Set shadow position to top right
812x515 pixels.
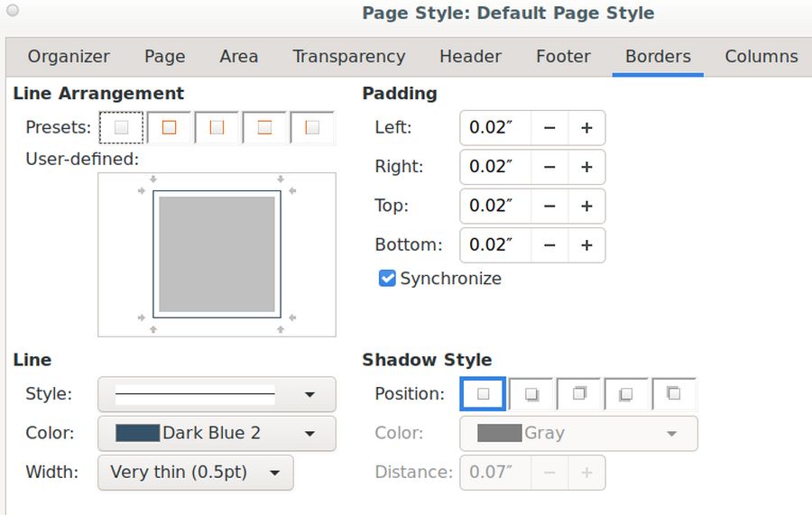[579, 394]
